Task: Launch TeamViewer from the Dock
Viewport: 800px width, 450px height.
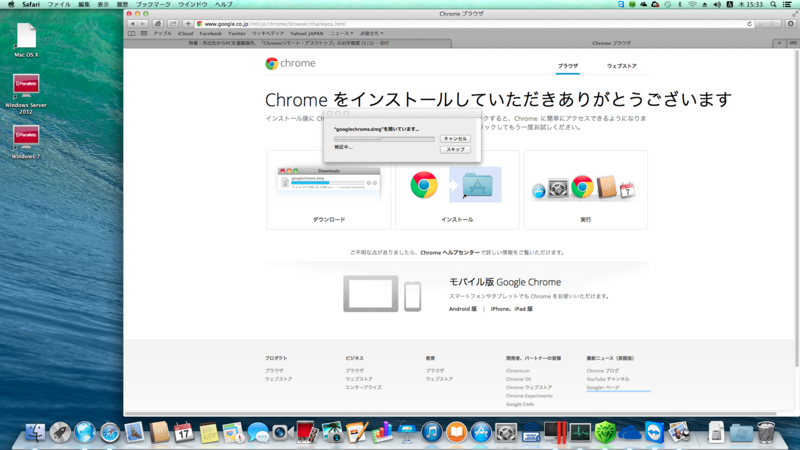Action: pos(654,432)
